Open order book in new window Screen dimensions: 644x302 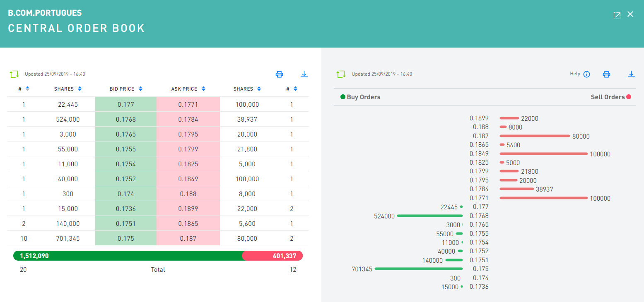pos(617,15)
